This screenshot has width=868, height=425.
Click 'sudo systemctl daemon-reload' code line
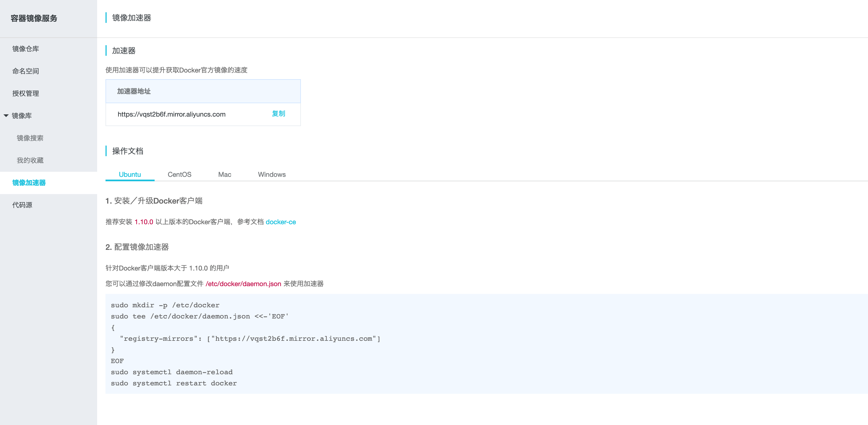172,372
